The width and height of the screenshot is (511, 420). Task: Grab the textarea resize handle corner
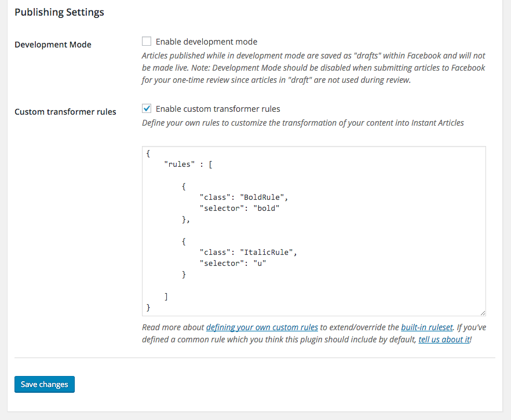click(483, 312)
